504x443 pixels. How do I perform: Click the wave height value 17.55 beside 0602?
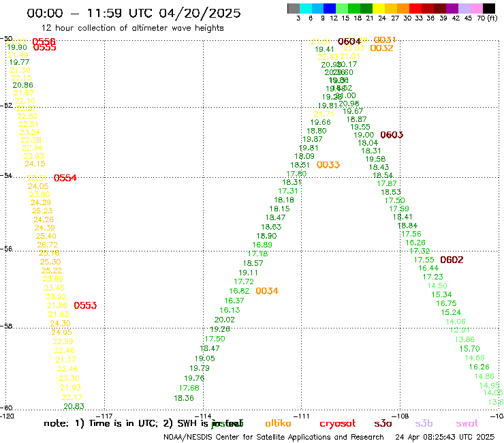[x=424, y=260]
